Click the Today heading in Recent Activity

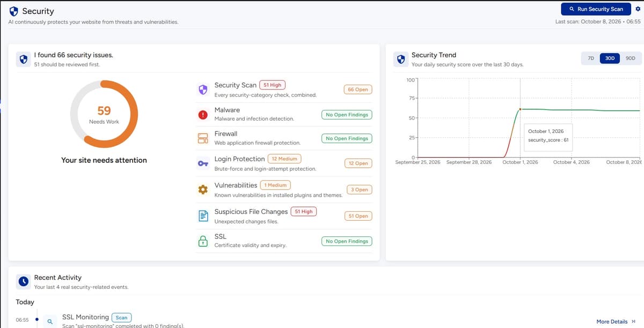click(25, 302)
